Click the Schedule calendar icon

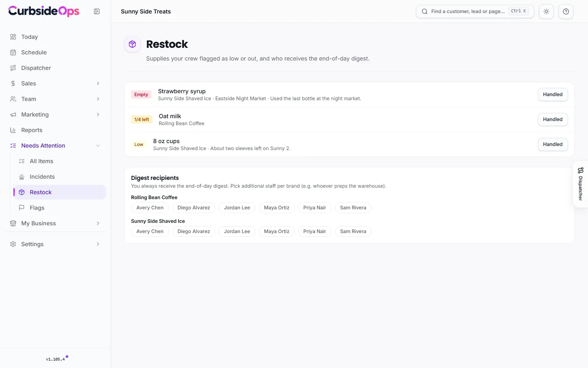click(x=13, y=52)
